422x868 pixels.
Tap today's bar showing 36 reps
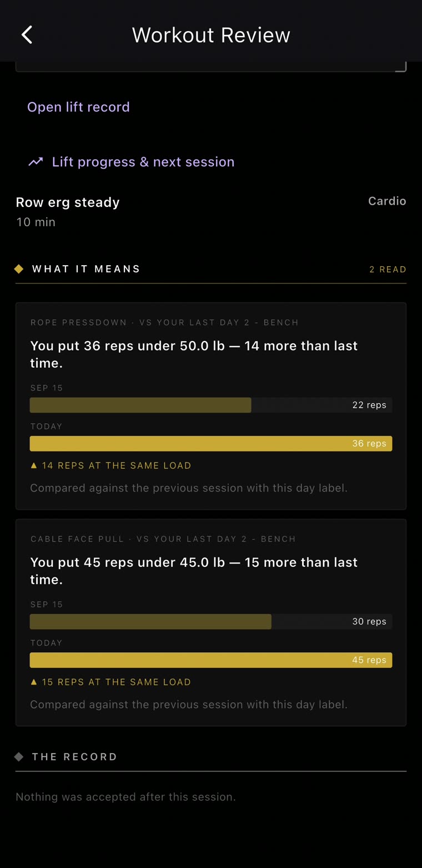coord(211,443)
